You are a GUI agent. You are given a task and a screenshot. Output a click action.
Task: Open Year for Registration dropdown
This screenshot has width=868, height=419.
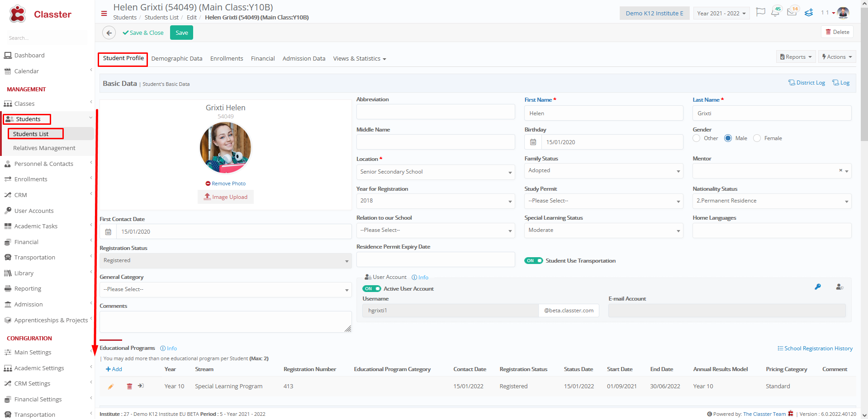436,201
